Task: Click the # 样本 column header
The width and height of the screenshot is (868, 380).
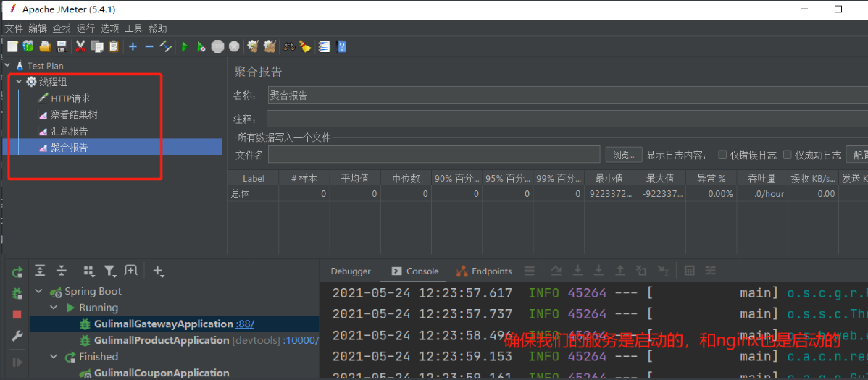Action: tap(304, 178)
